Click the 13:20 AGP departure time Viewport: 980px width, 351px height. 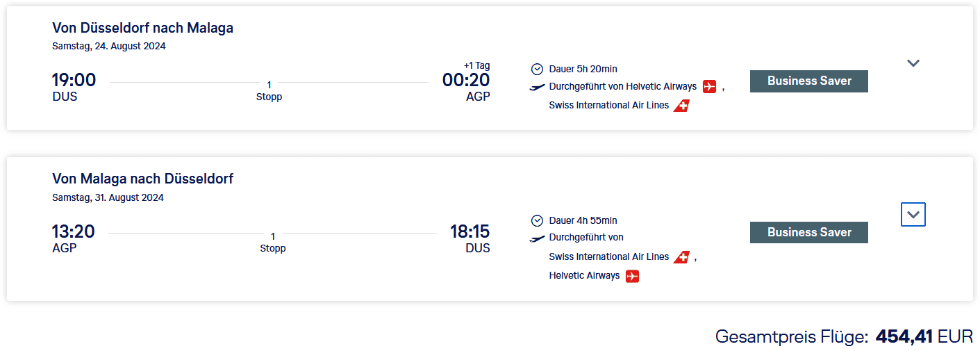click(73, 231)
